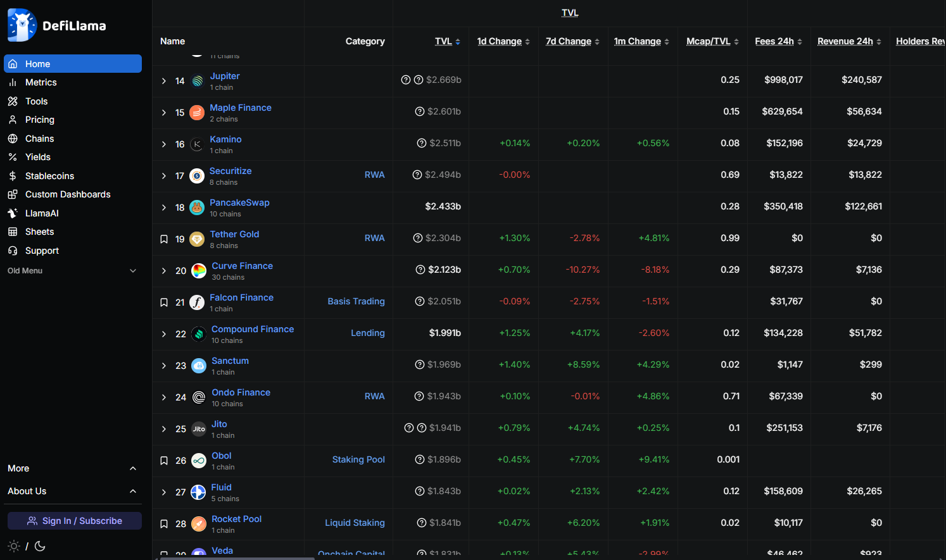The height and width of the screenshot is (560, 946).
Task: Expand the Jupiter row
Action: tap(164, 81)
